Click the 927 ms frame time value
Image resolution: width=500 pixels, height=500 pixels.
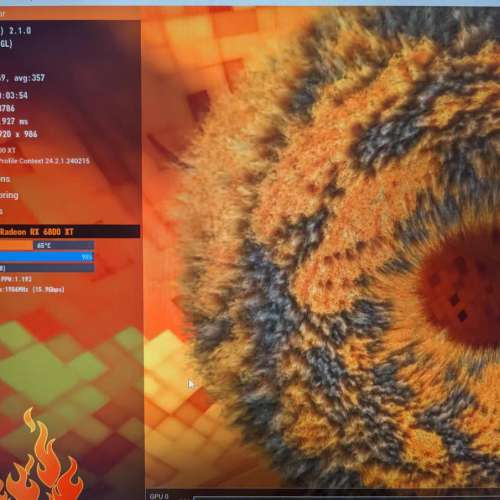click(x=14, y=121)
